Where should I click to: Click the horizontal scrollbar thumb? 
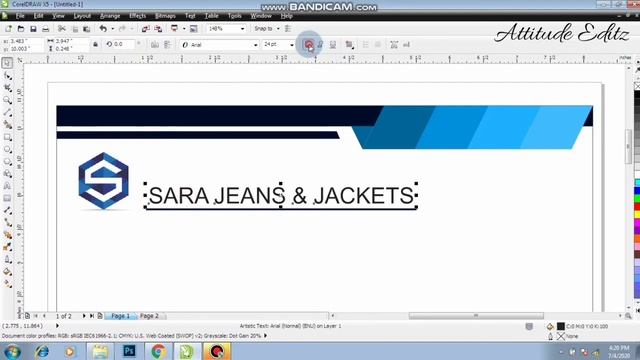coord(476,316)
